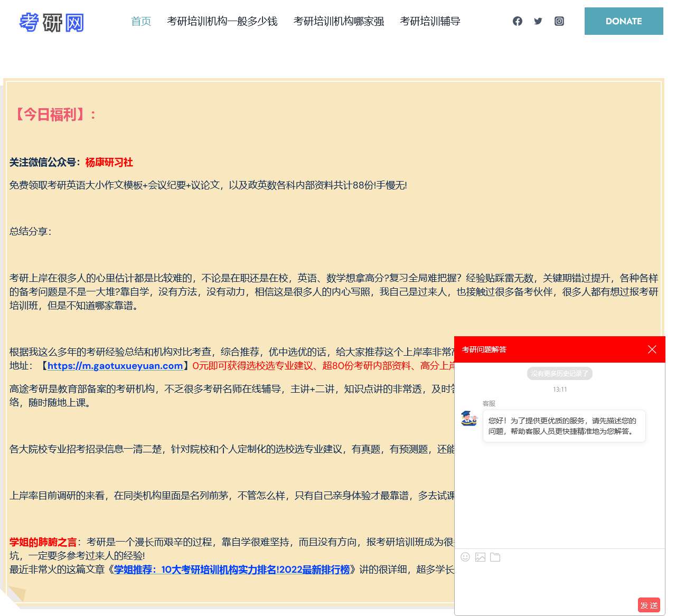Click the 没有更多历史记录了 history label

(x=559, y=374)
